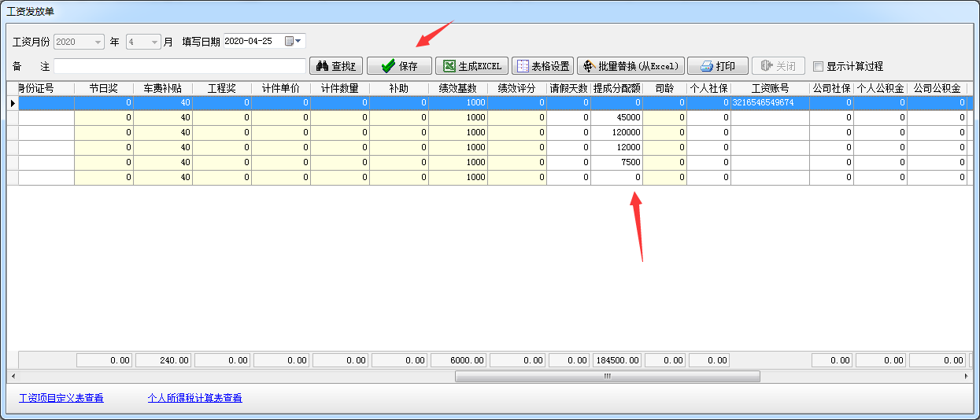Sort by 提成分配额 column header
This screenshot has height=420, width=980.
616,88
